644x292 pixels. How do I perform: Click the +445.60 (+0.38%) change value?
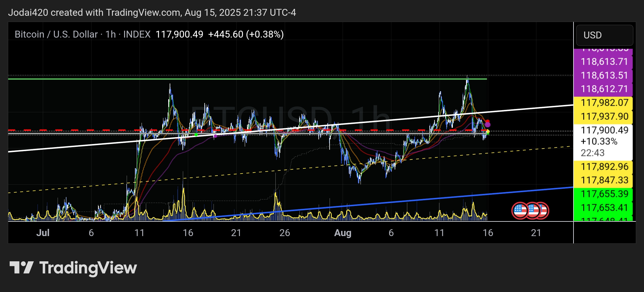246,34
